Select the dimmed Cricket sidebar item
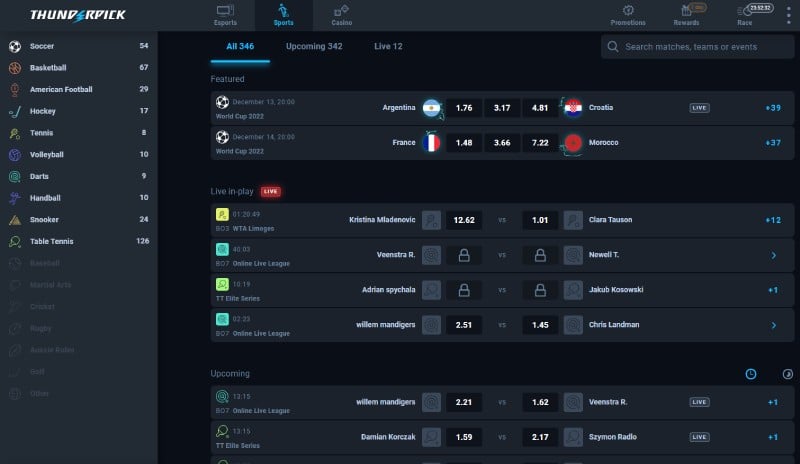 pyautogui.click(x=79, y=306)
